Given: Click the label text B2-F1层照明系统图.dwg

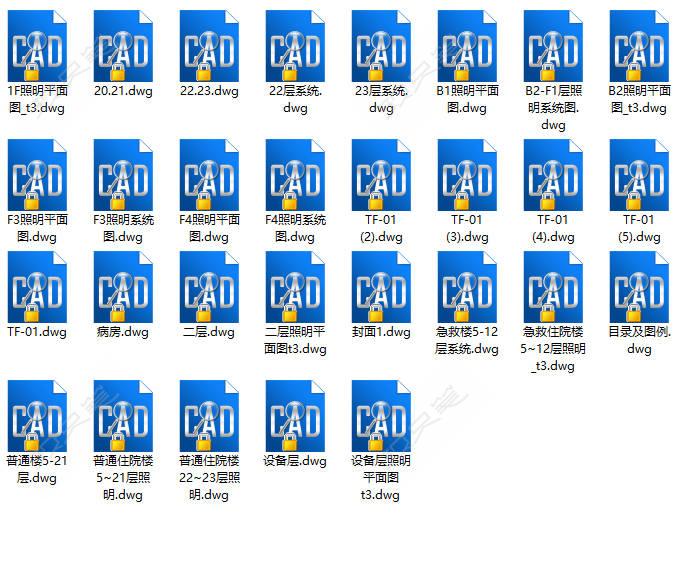Looking at the screenshot, I should [x=553, y=108].
